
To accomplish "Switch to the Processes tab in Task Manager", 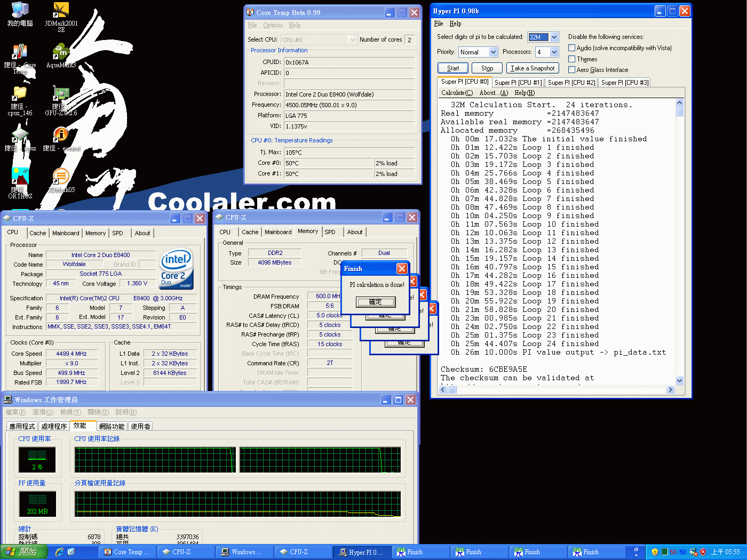I will point(54,426).
